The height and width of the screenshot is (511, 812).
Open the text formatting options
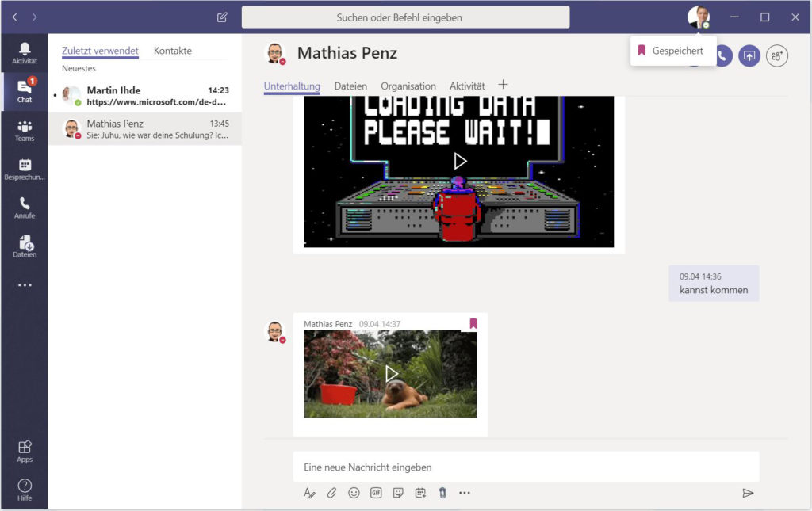click(309, 493)
